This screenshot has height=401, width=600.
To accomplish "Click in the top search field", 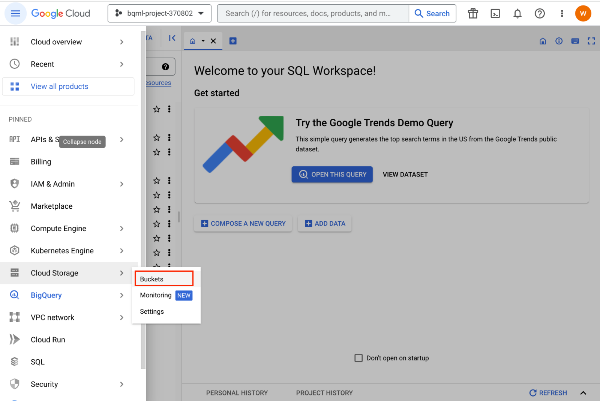I will (310, 14).
